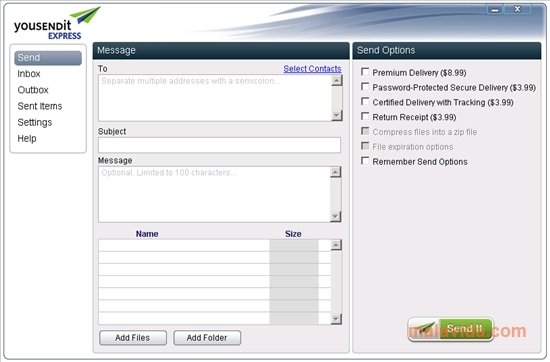Click down arrow of Message box scrollbar
This screenshot has width=550, height=362.
[335, 216]
